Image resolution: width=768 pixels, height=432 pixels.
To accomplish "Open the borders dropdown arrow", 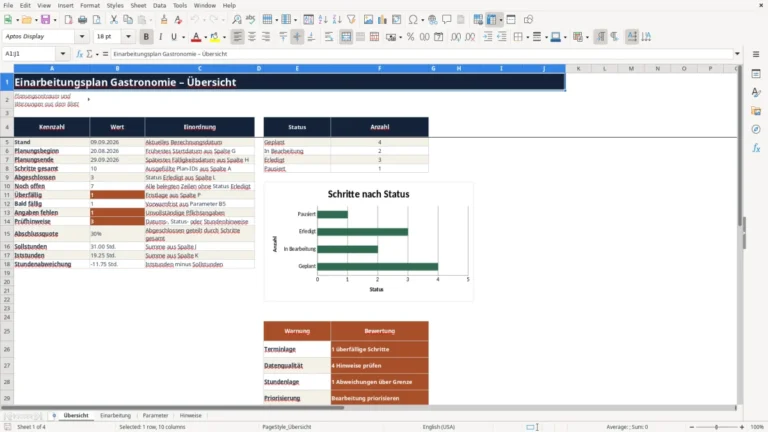I will point(527,37).
